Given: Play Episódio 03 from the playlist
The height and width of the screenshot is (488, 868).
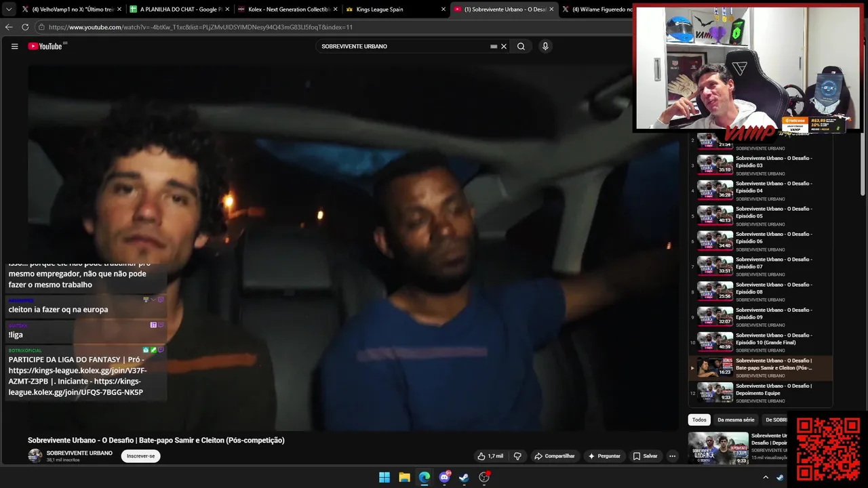Looking at the screenshot, I should tap(760, 165).
